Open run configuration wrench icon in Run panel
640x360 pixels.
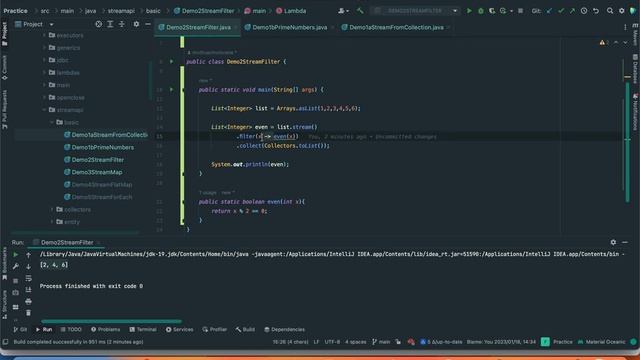pos(16,266)
